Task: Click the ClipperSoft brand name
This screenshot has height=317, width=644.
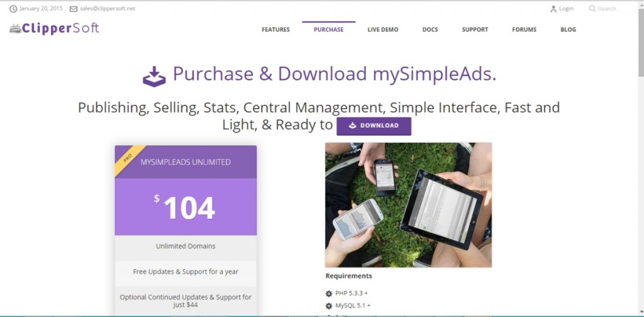Action: (x=60, y=28)
